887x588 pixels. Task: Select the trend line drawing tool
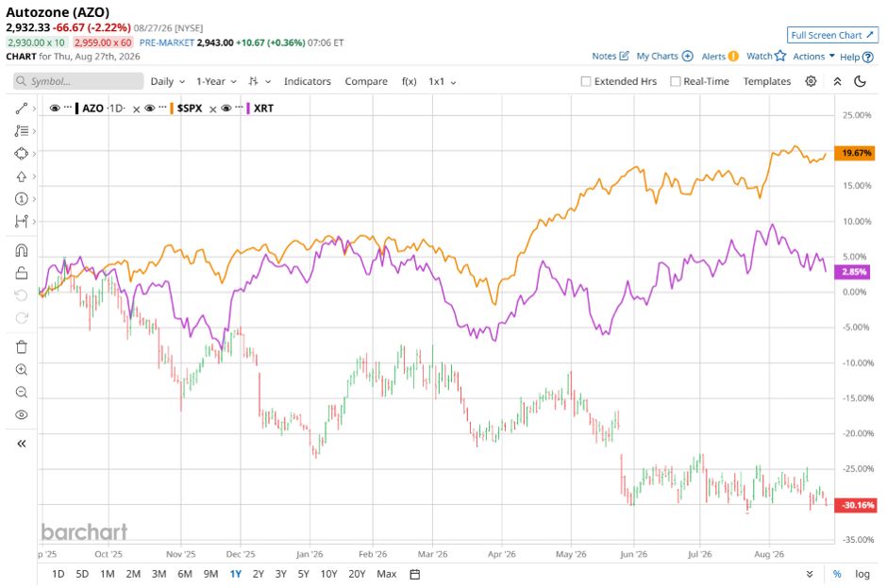coord(21,109)
